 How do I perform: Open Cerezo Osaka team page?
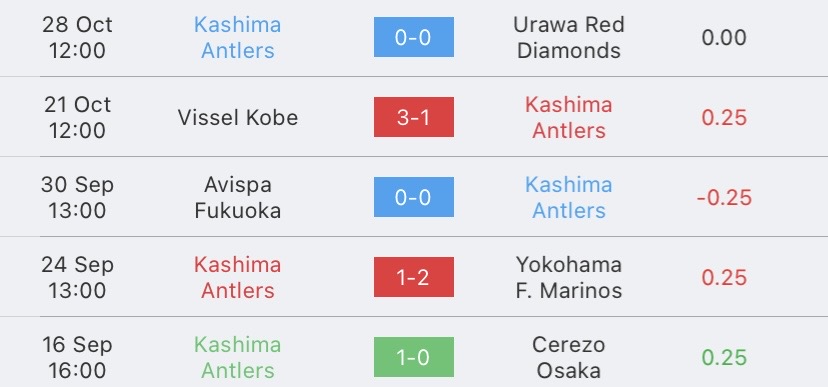pyautogui.click(x=569, y=357)
